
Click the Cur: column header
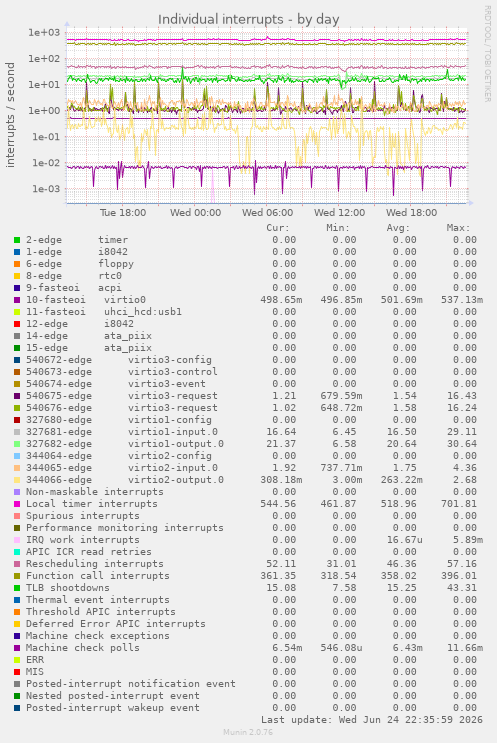tap(278, 228)
